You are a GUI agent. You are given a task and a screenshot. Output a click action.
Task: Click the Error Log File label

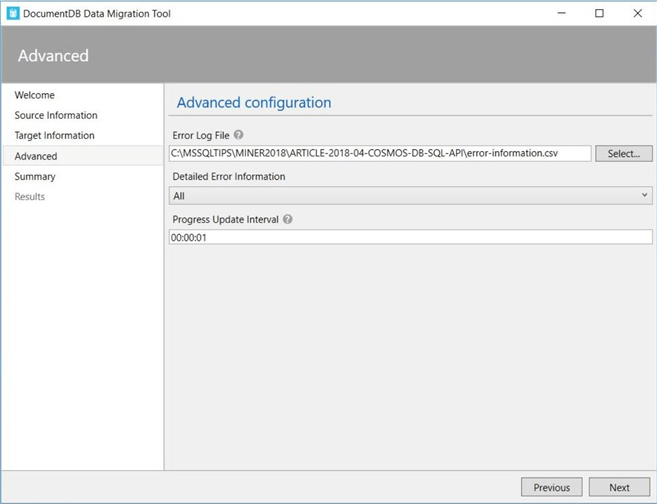pos(201,135)
